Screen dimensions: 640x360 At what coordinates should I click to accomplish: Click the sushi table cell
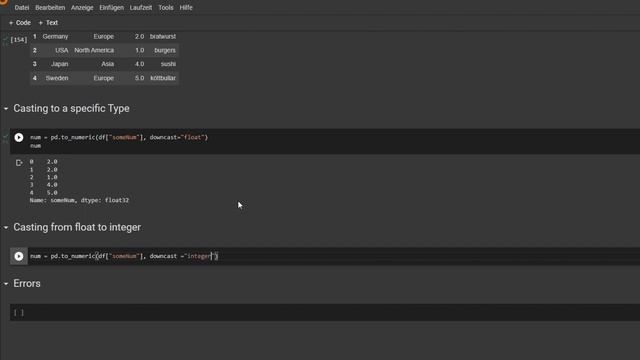pyautogui.click(x=168, y=64)
